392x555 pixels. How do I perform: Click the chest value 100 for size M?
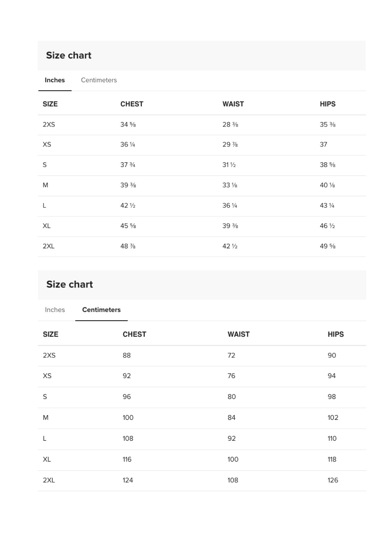click(x=128, y=417)
